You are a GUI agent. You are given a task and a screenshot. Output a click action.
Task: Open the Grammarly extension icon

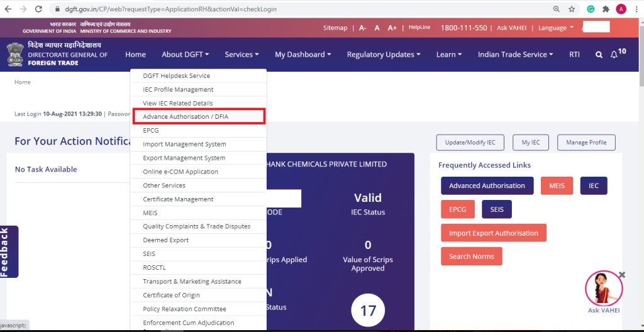coord(591,9)
